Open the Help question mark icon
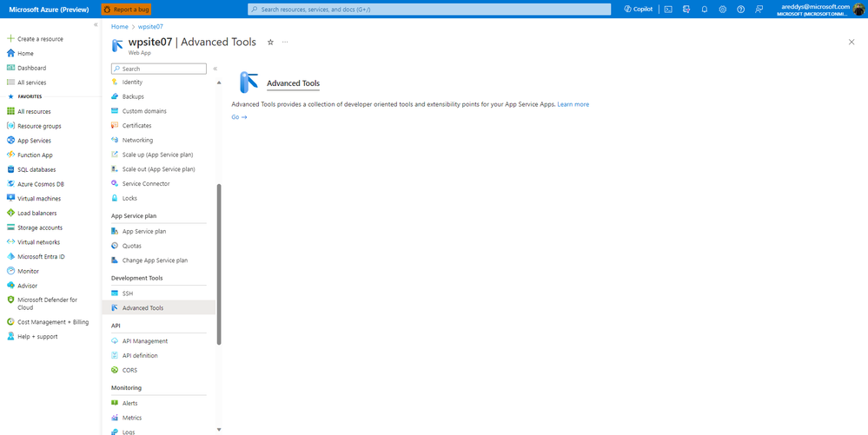This screenshot has height=435, width=868. (x=740, y=10)
